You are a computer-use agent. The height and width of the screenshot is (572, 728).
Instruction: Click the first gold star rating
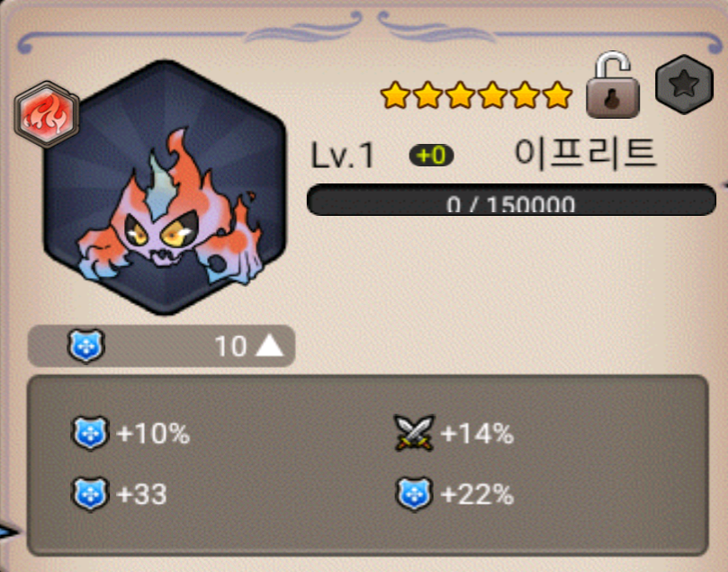click(x=395, y=95)
